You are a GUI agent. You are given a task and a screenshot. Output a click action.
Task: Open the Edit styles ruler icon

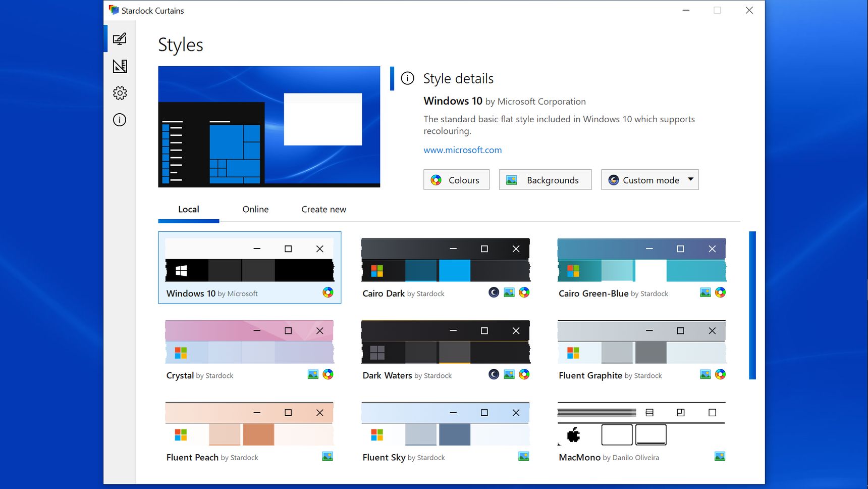point(120,66)
